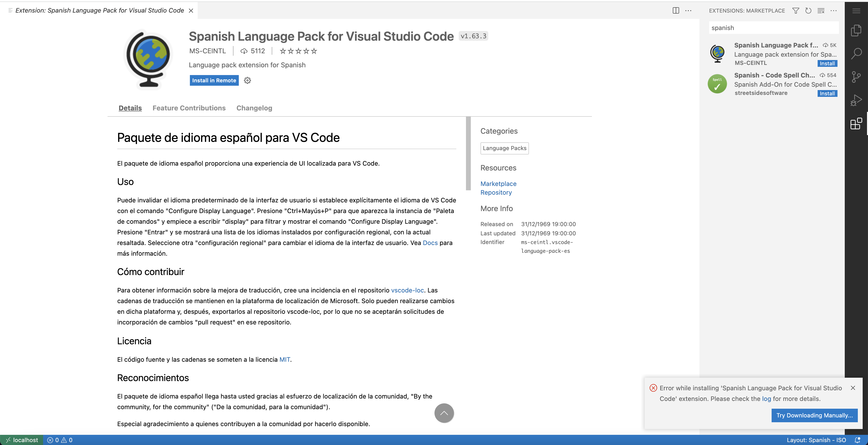The image size is (868, 445).
Task: Install Spanish Code Spell Checker extension
Action: (827, 94)
